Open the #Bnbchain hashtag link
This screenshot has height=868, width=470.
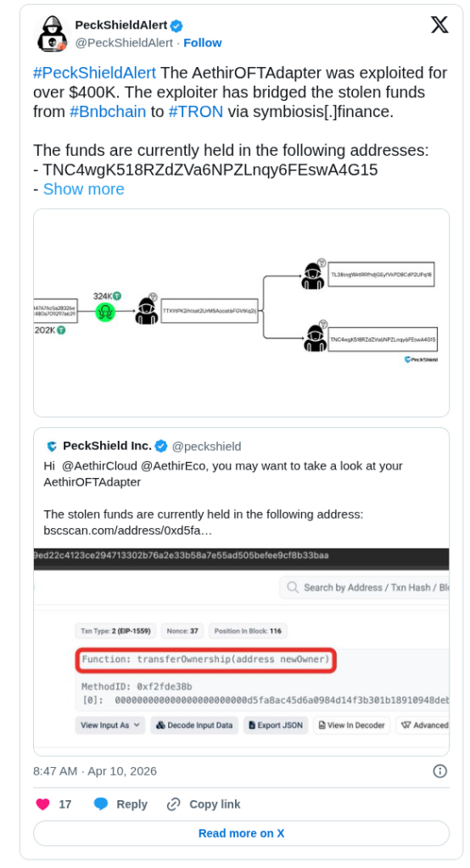pos(108,112)
